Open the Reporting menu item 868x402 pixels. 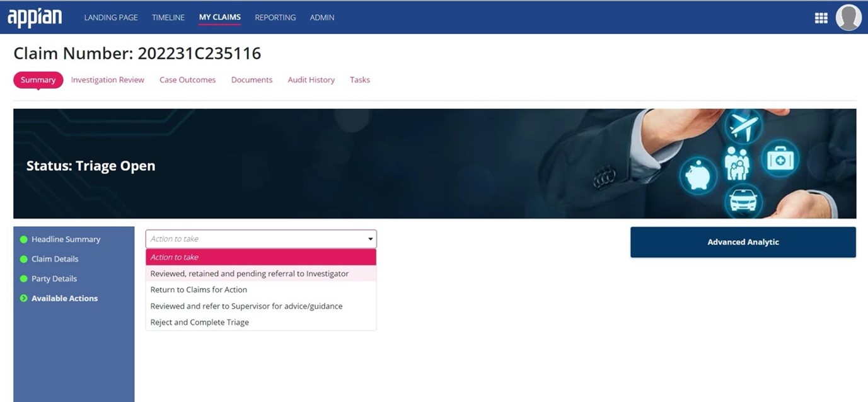click(275, 18)
